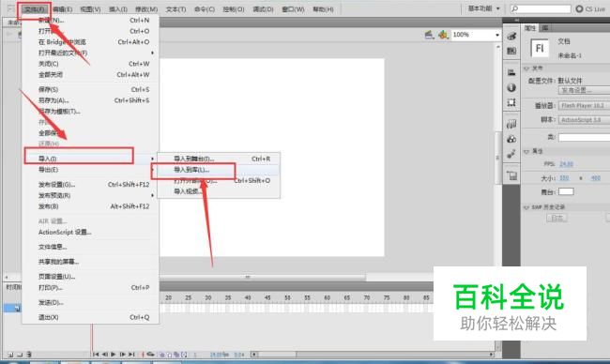Open the Align panel icon
610x364 pixels.
point(511,72)
